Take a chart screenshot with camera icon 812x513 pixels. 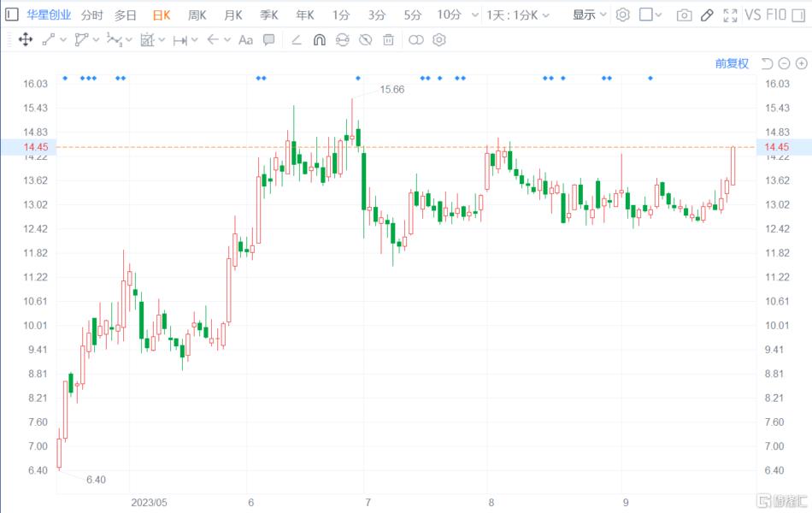[x=684, y=15]
